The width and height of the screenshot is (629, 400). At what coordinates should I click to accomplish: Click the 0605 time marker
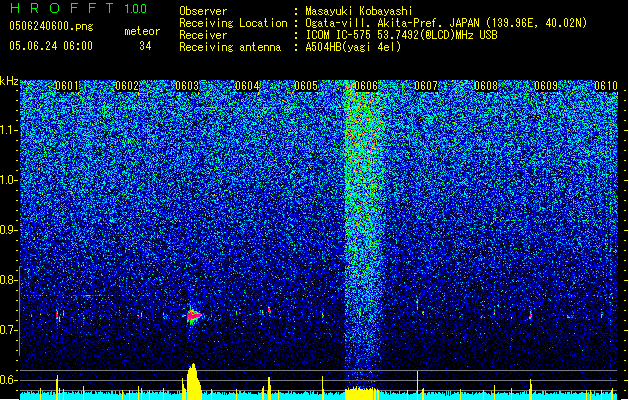[306, 86]
